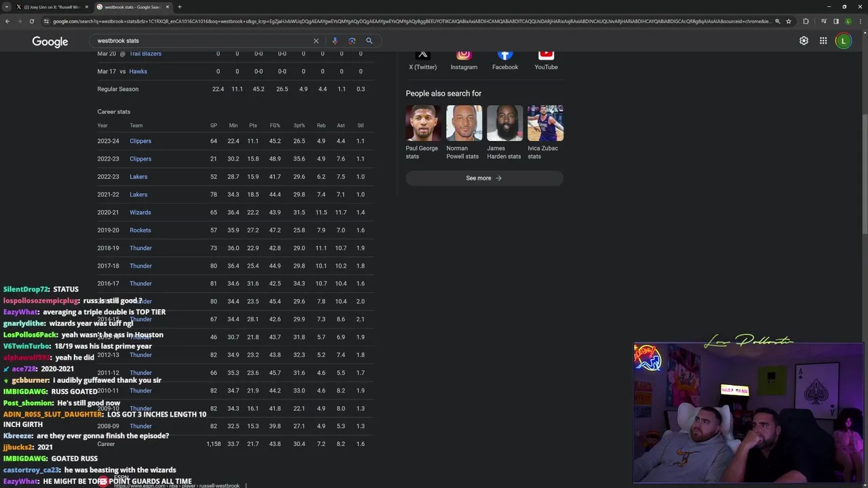Open the Google account avatar L
868x488 pixels.
click(844, 41)
